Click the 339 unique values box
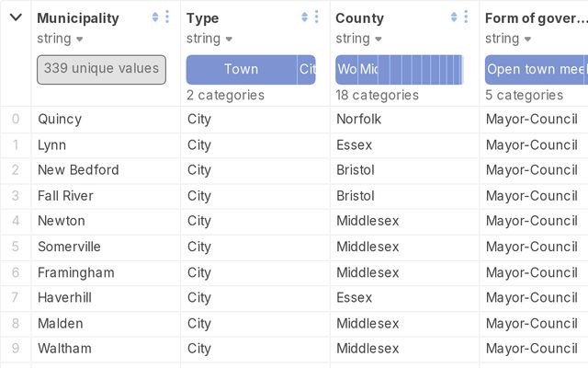588x368 pixels. (101, 69)
